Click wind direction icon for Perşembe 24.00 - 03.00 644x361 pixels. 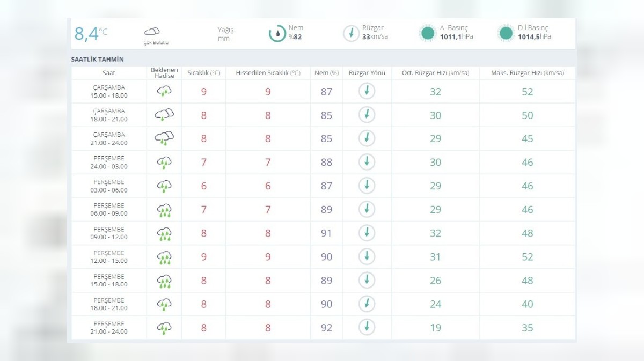367,162
